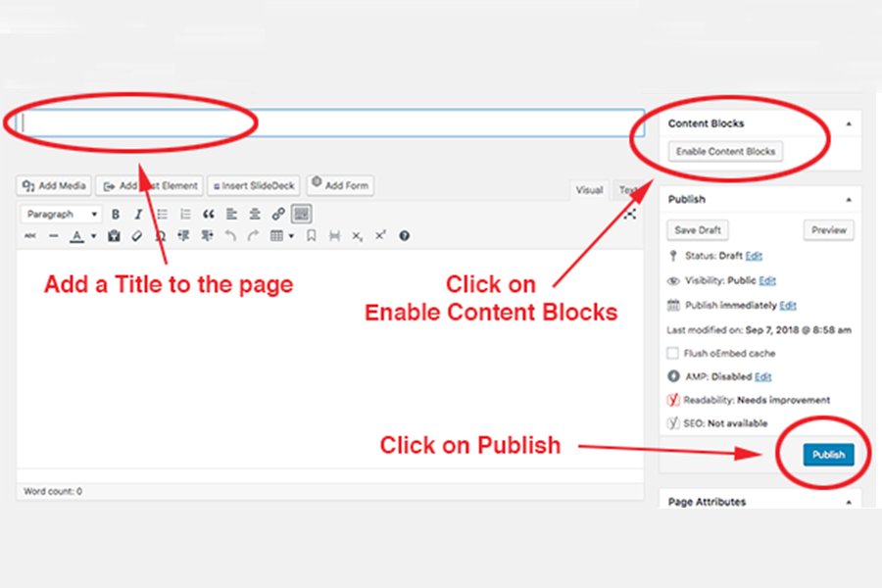This screenshot has height=588, width=882.
Task: Click the blue Publish button
Action: [828, 455]
